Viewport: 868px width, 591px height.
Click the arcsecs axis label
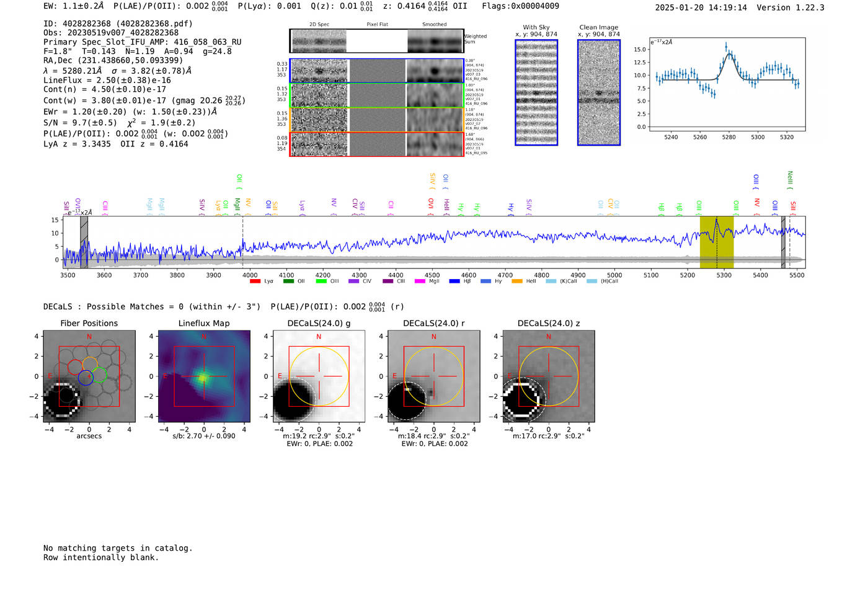click(89, 436)
